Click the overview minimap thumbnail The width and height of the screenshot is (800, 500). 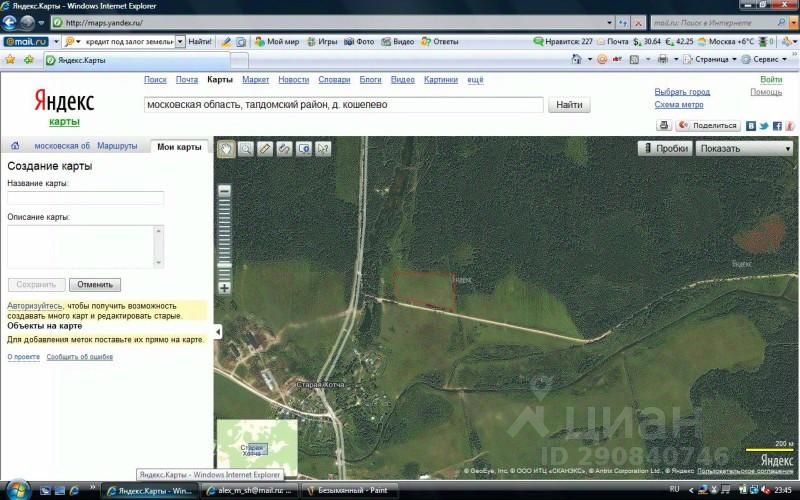point(257,448)
